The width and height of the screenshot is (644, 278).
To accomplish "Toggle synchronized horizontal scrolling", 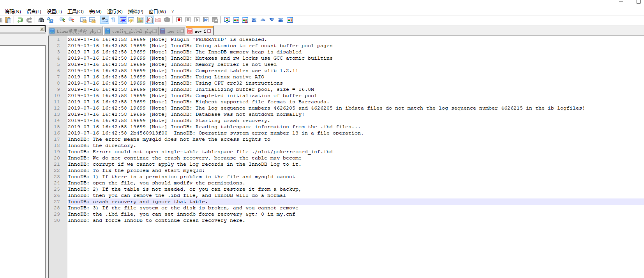I will pos(92,20).
